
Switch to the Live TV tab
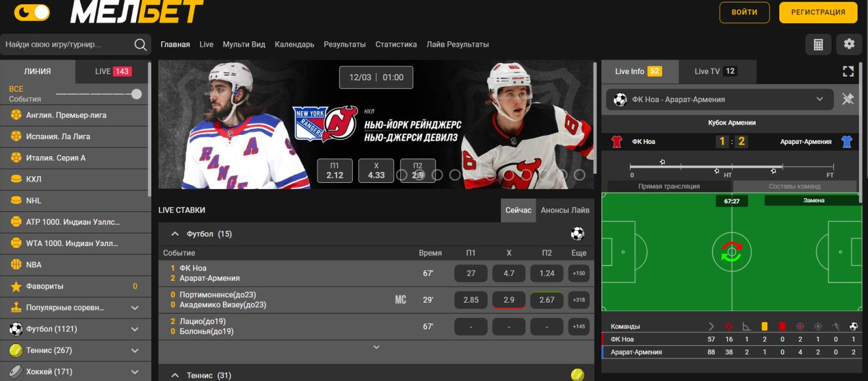click(x=715, y=72)
